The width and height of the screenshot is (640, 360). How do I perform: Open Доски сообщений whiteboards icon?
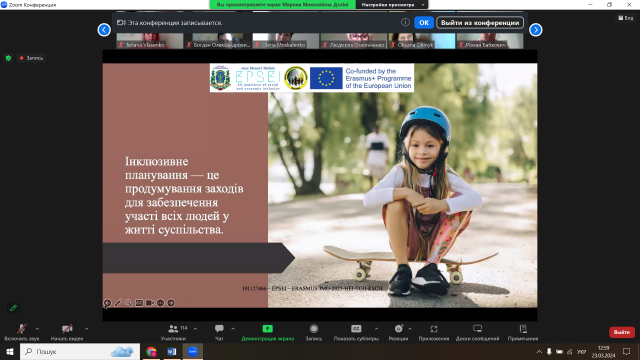[x=477, y=329]
